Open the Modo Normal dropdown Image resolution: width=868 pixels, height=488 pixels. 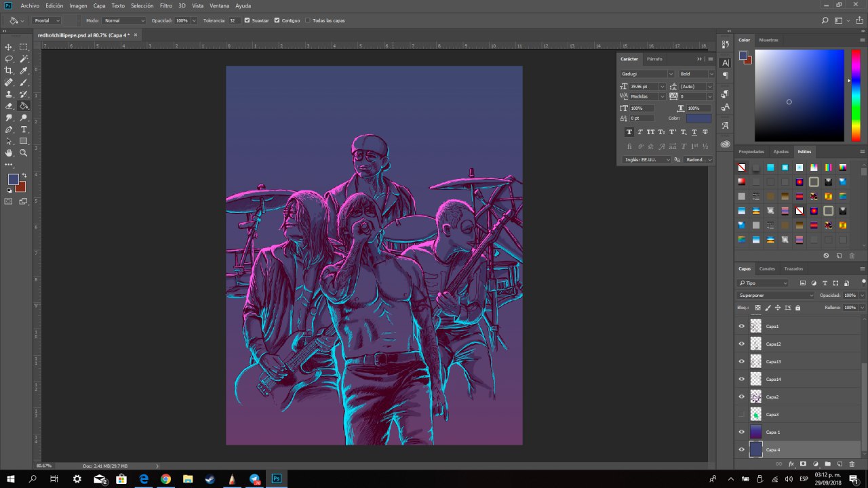[124, 20]
